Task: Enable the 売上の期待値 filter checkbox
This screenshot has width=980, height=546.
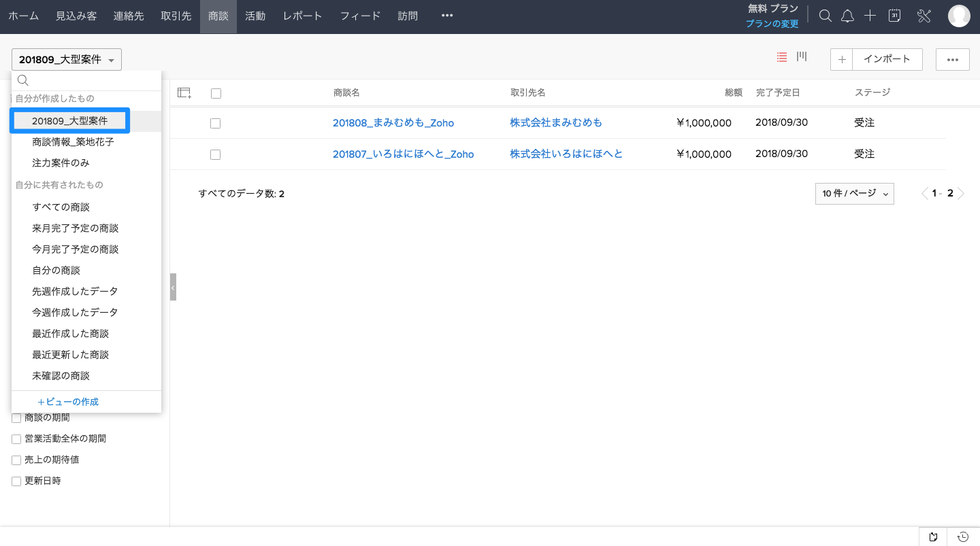Action: (16, 460)
